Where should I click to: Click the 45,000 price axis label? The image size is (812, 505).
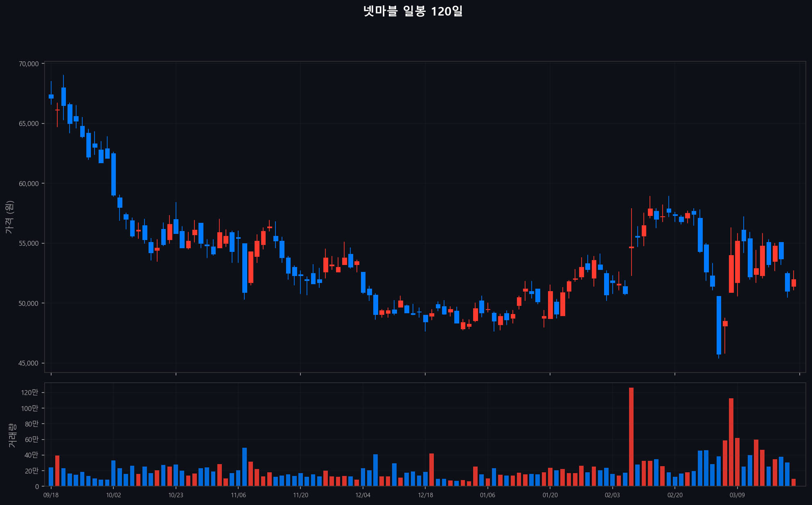pyautogui.click(x=29, y=363)
